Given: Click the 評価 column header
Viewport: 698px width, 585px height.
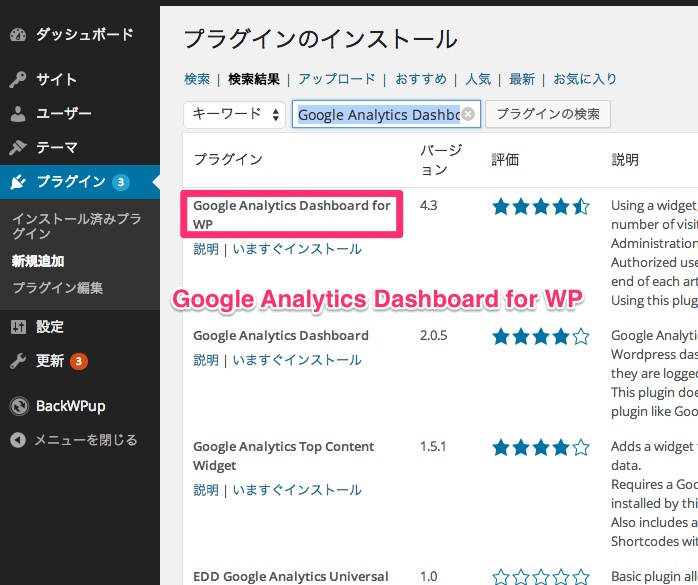Looking at the screenshot, I should [x=505, y=159].
